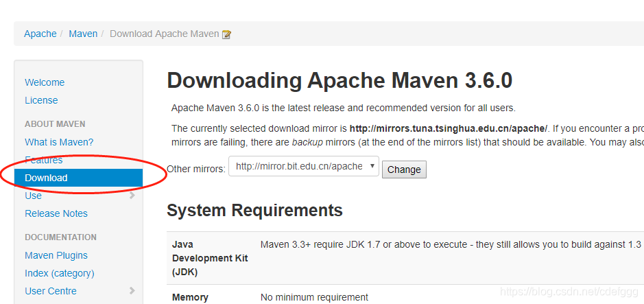Viewport: 644px width, 304px height.
Task: Open the Maven Plugins link
Action: [x=56, y=255]
